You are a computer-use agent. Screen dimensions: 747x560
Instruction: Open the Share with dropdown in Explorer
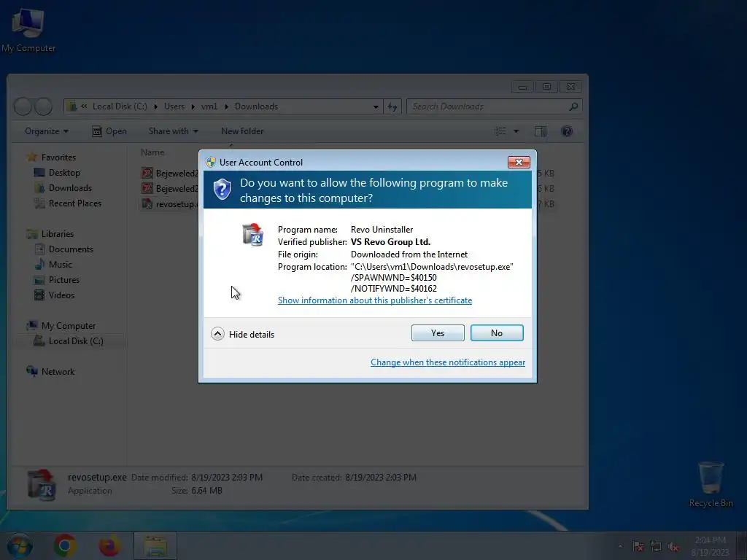[173, 131]
